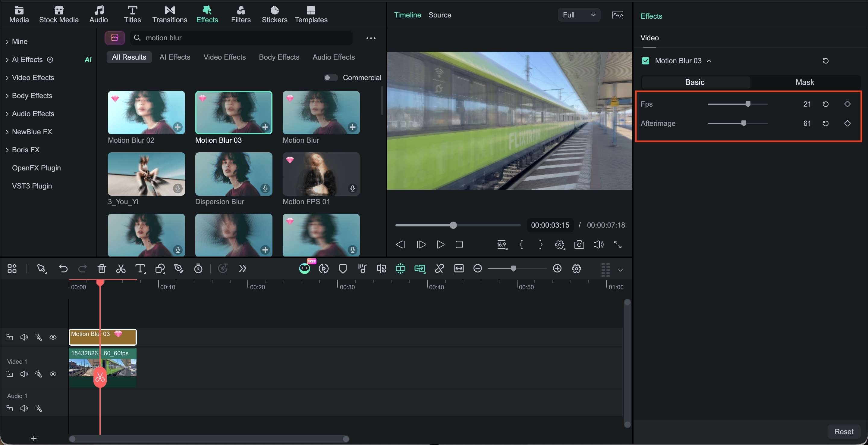This screenshot has width=868, height=445.
Task: Open the preview scope waveform icon
Action: 617,15
